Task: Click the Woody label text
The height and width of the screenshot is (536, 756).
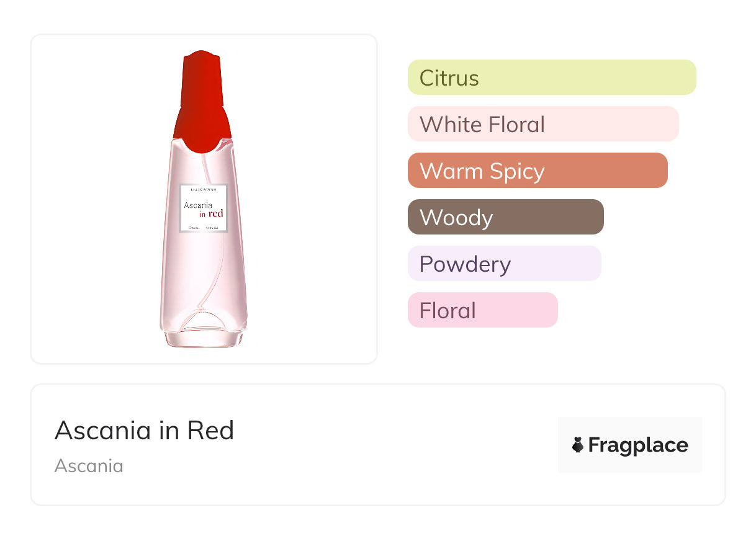Action: (x=456, y=218)
